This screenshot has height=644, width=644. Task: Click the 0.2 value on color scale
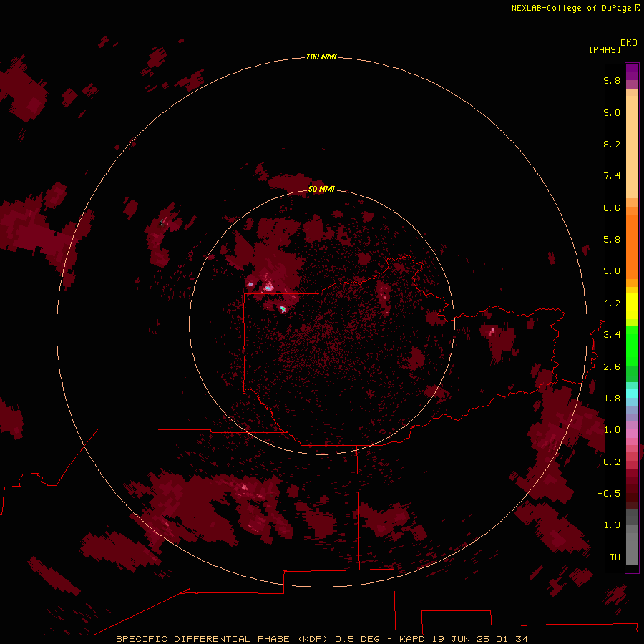(x=612, y=462)
